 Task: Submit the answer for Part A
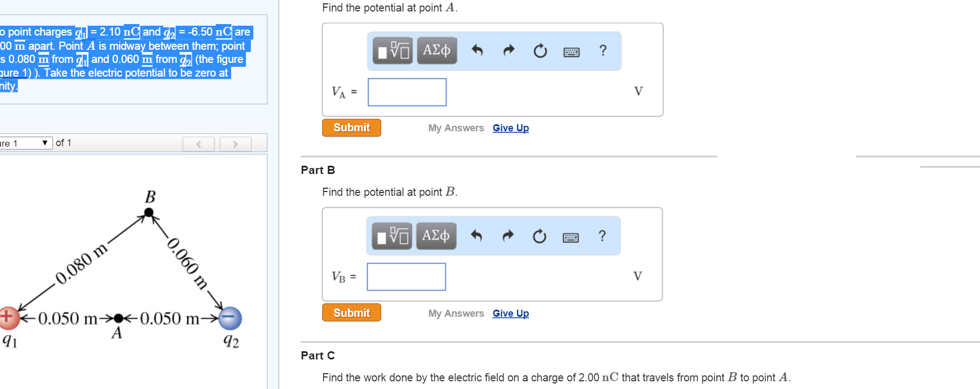(x=351, y=127)
